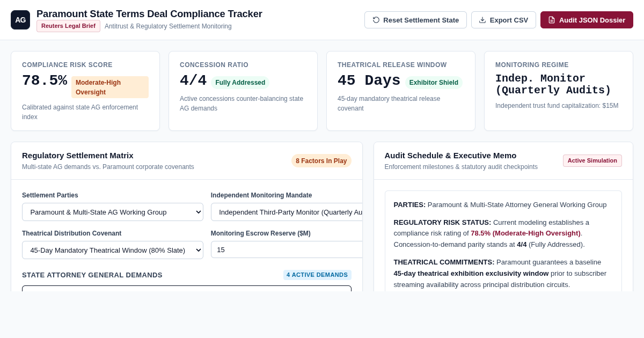Open the Independent Monitoring Mandate dropdown

coord(287,212)
